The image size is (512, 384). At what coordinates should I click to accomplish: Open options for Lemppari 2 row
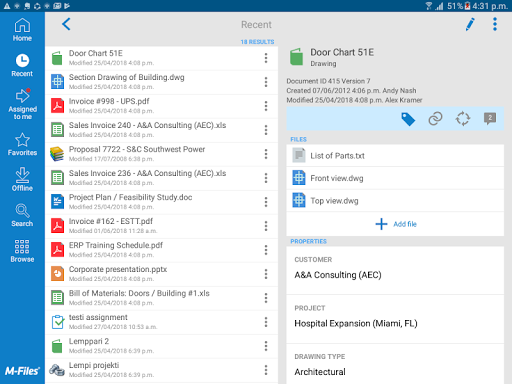[x=266, y=346]
